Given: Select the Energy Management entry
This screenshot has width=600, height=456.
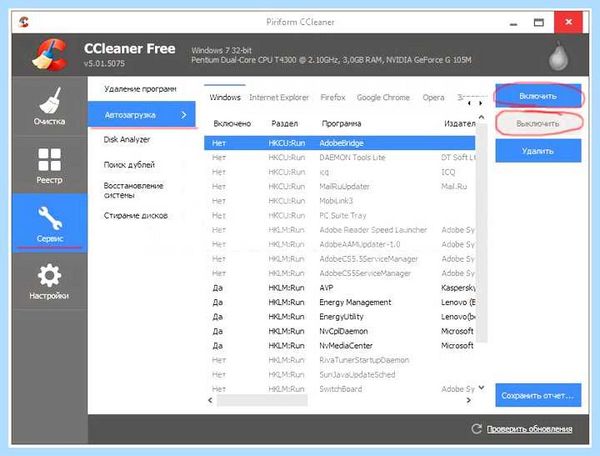Looking at the screenshot, I should [340, 303].
